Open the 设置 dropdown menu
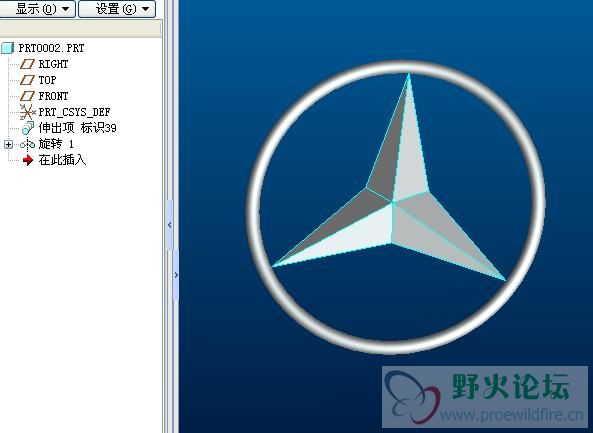 pyautogui.click(x=117, y=9)
